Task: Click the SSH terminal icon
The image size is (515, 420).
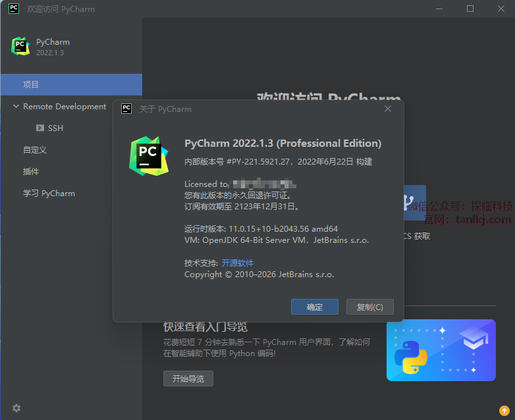Action: point(40,128)
